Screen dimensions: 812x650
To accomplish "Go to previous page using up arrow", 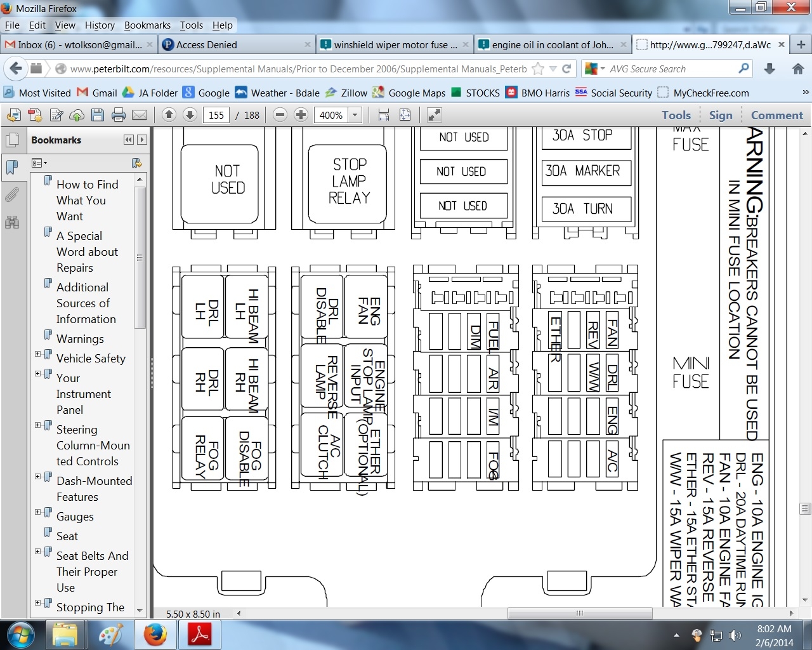I will click(x=169, y=115).
